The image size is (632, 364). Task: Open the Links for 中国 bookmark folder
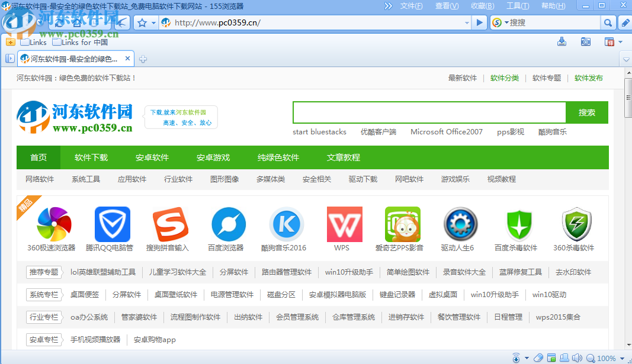coord(80,42)
